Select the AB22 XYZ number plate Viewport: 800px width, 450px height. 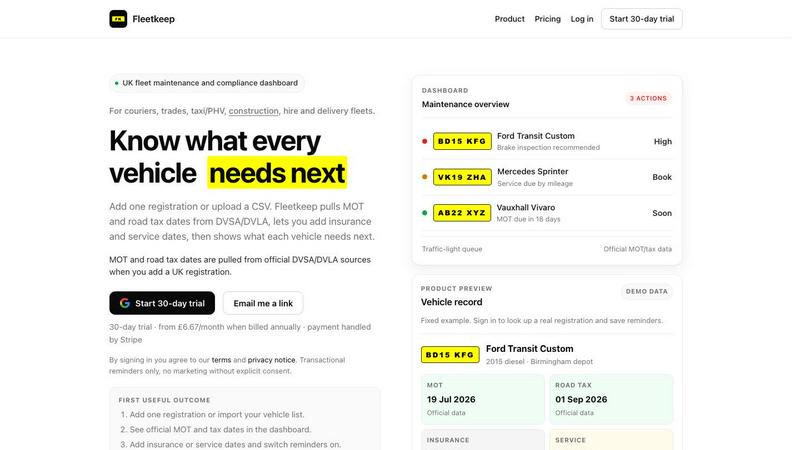tap(462, 213)
